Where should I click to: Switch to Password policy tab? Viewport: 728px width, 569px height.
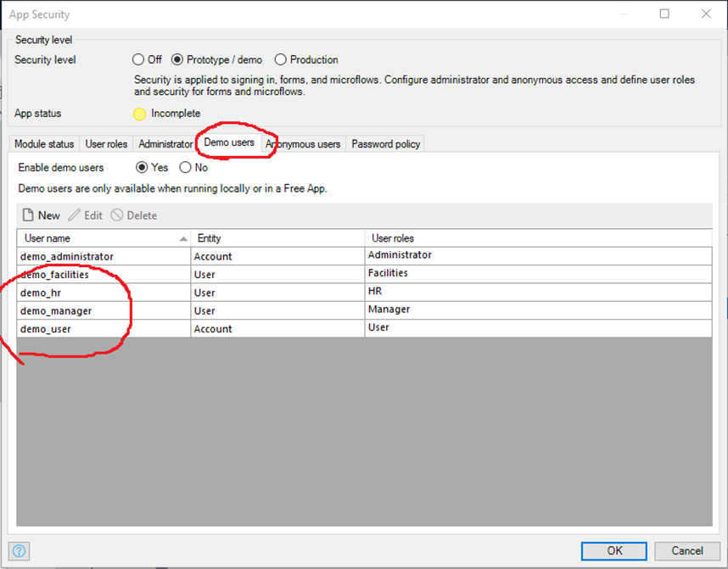click(386, 144)
